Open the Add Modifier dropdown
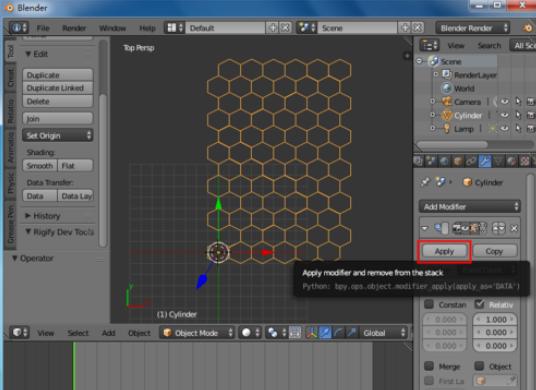This screenshot has width=536, height=390. (x=470, y=206)
